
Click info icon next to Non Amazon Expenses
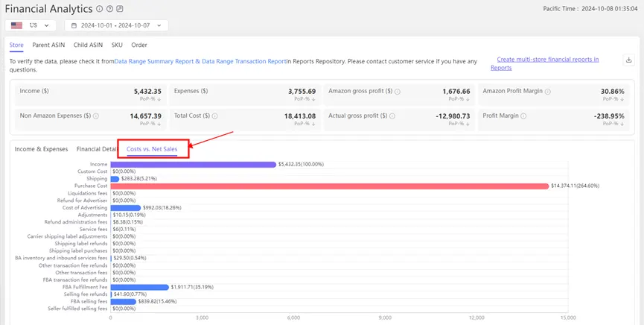pos(96,116)
